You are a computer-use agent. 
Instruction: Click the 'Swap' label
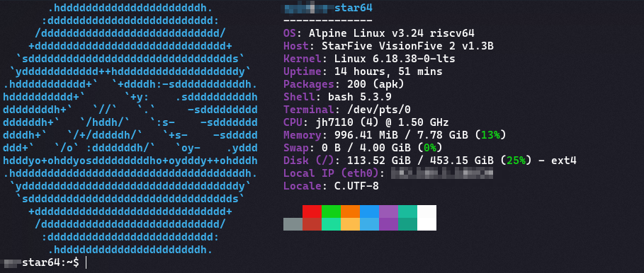coord(295,148)
